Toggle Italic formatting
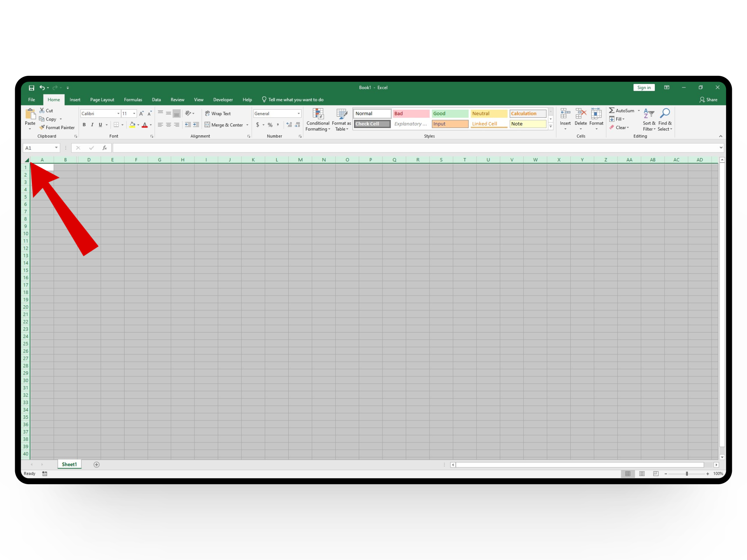This screenshot has width=747, height=560. (x=92, y=125)
